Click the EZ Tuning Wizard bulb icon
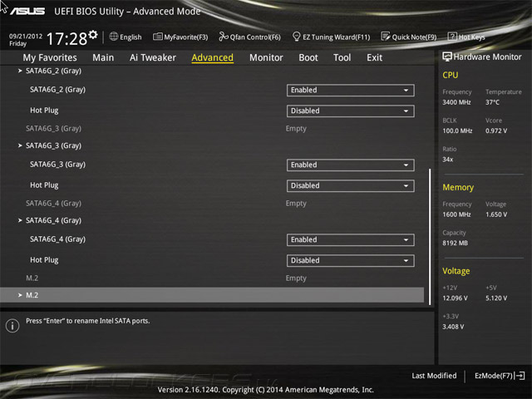Image resolution: width=532 pixels, height=399 pixels. coord(296,37)
